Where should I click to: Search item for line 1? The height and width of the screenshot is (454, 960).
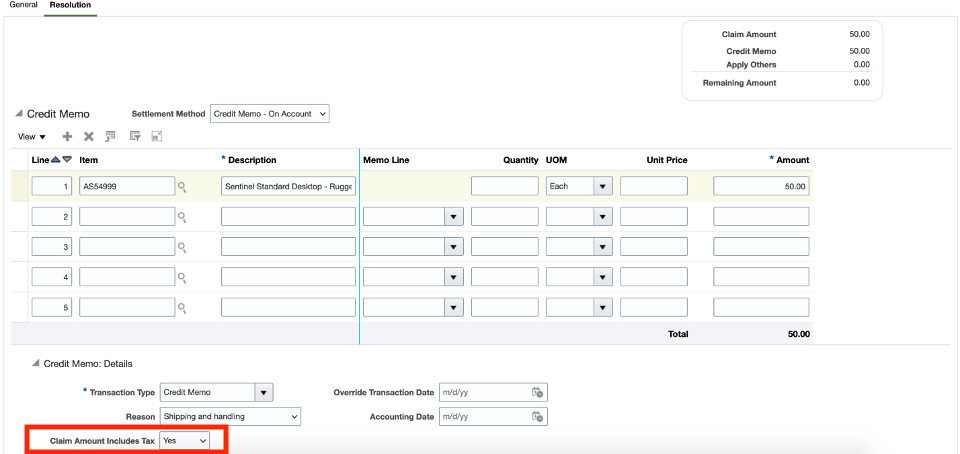pos(182,187)
